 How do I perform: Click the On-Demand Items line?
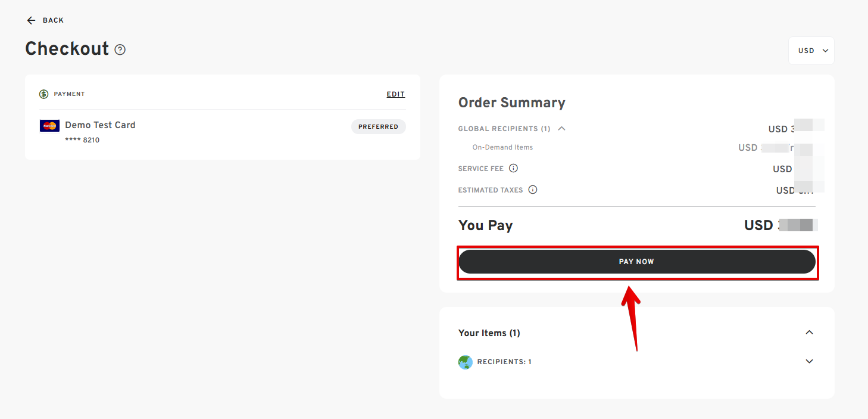pyautogui.click(x=502, y=147)
